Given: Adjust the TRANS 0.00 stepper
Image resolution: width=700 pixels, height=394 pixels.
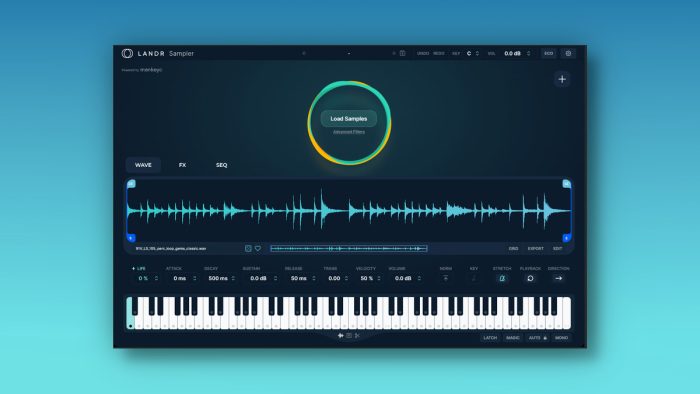Looking at the screenshot, I should [346, 278].
